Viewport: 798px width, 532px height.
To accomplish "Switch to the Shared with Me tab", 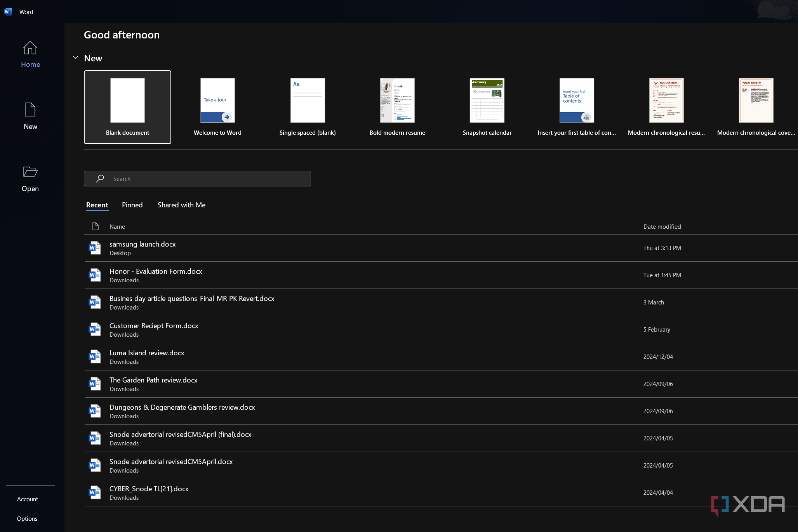I will coord(181,205).
